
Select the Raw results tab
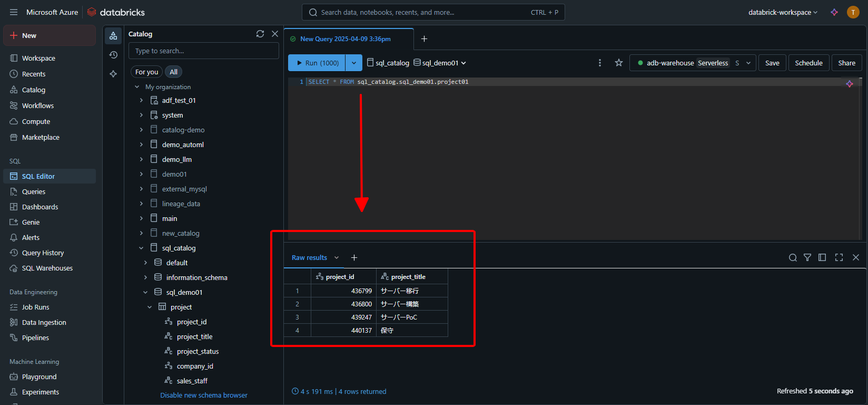(309, 257)
